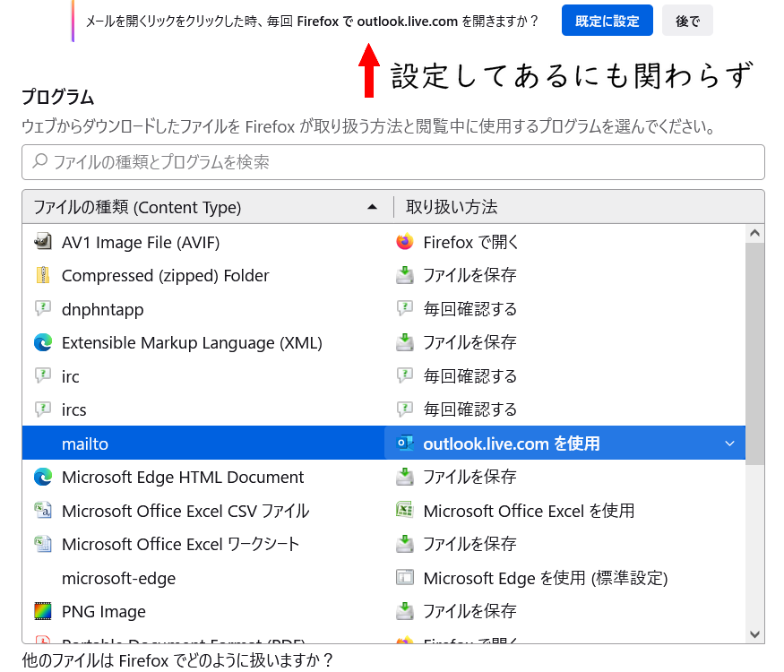The image size is (784, 672).
Task: Click ファイルを保存 in the Excel ワークシート row
Action: (470, 544)
